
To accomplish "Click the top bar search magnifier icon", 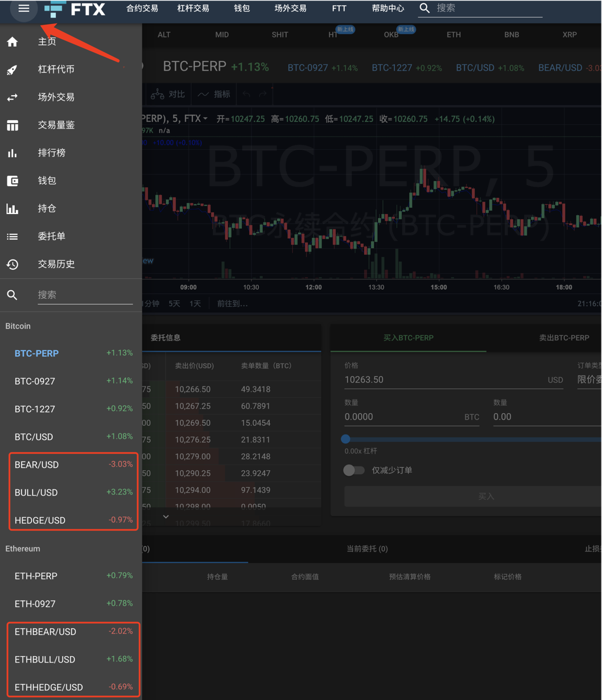I will tap(424, 8).
